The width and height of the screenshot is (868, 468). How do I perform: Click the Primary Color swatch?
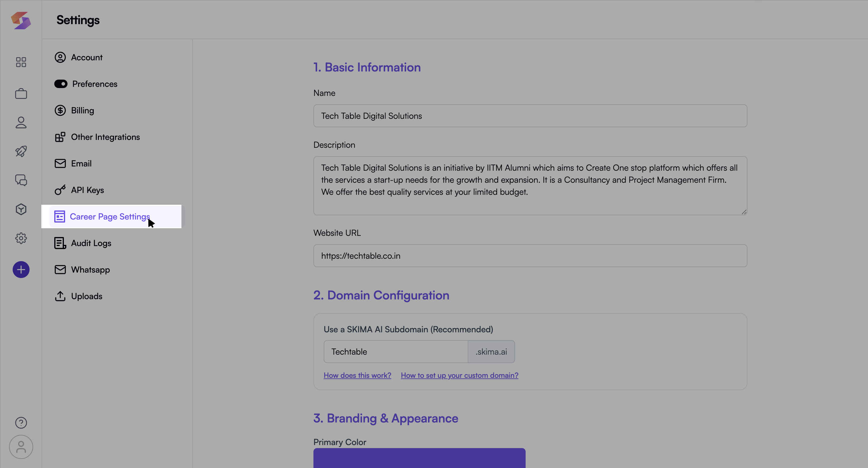pos(419,458)
